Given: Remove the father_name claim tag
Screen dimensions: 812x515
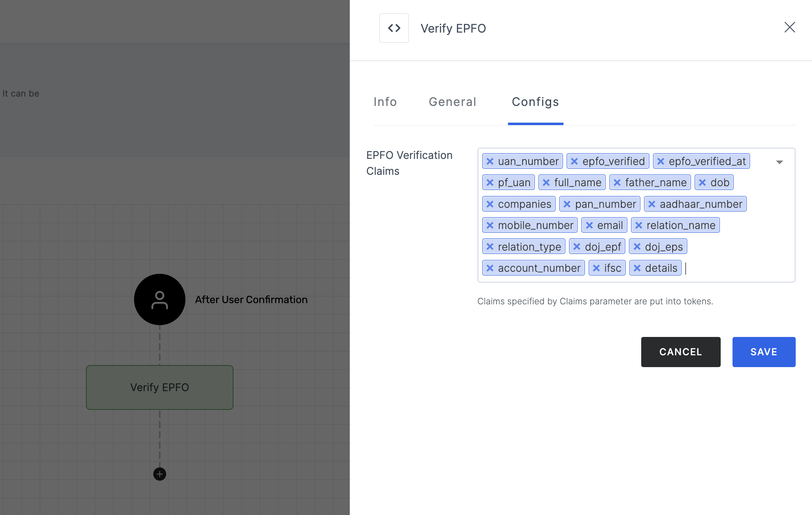Looking at the screenshot, I should tap(617, 183).
